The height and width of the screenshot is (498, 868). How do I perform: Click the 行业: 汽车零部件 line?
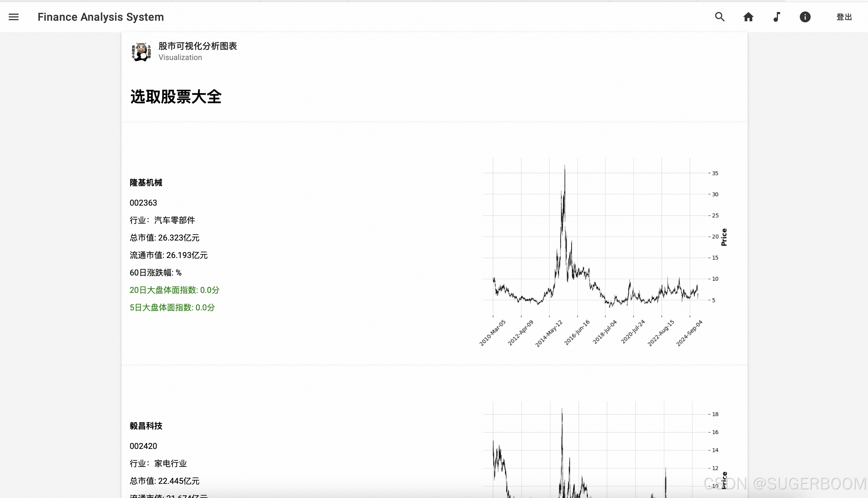pyautogui.click(x=162, y=220)
